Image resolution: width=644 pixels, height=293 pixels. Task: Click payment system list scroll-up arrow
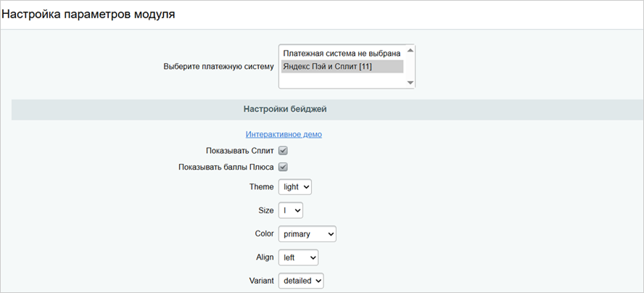[410, 50]
